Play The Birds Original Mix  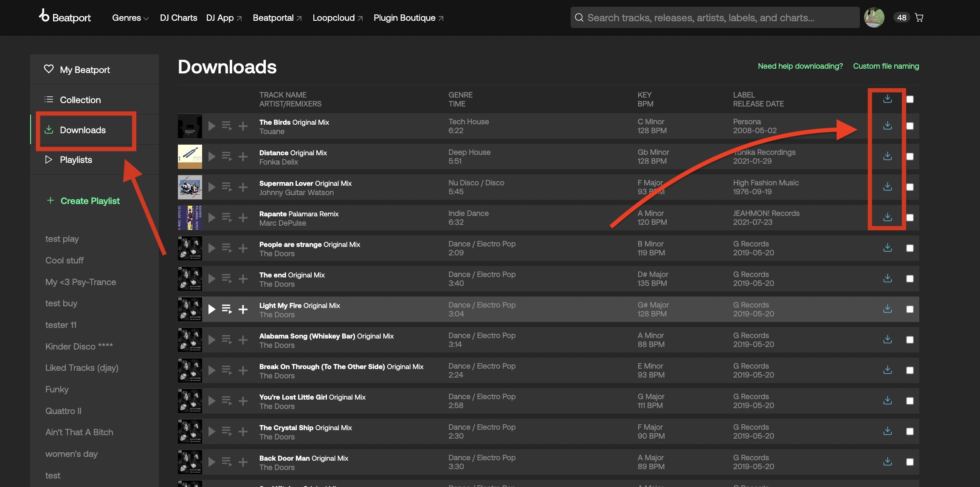[211, 126]
